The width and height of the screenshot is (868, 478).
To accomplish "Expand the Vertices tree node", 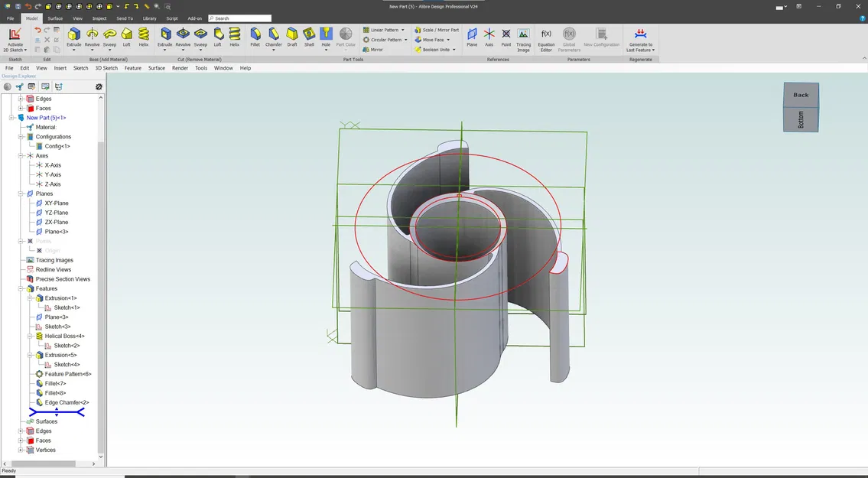I will [21, 450].
